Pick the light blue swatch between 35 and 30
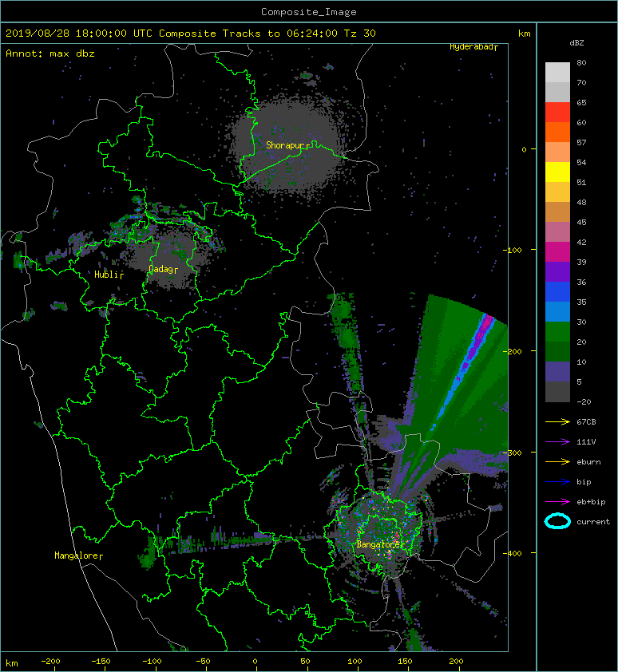 [557, 311]
